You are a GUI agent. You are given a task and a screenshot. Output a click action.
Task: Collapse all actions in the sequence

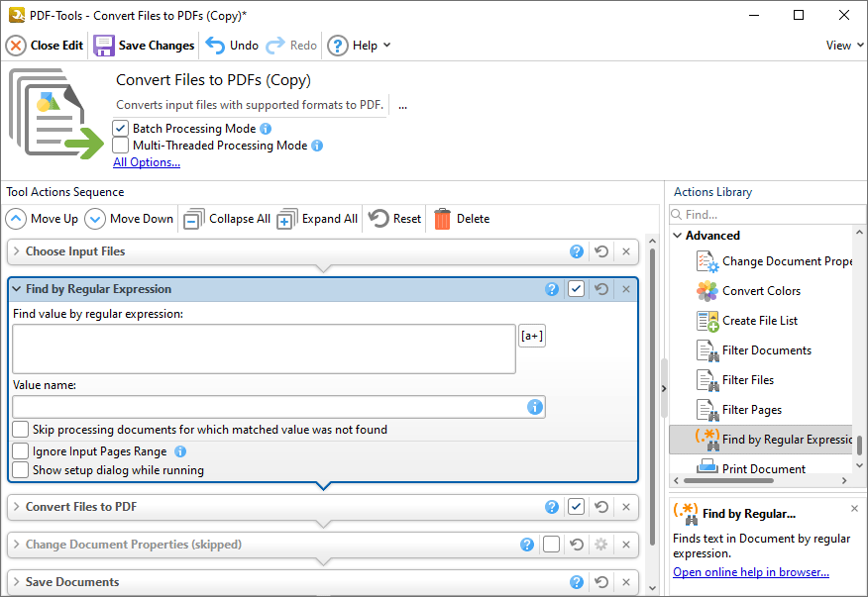point(227,219)
